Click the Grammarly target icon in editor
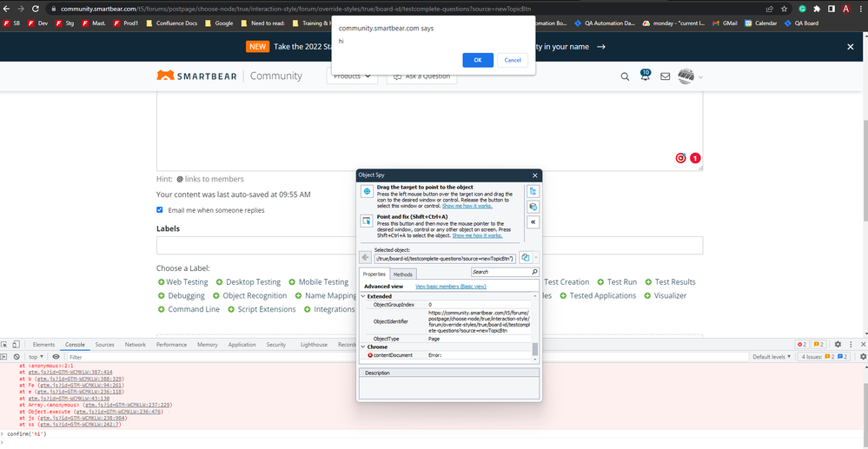Screen dimensions: 868x449 (x=681, y=158)
